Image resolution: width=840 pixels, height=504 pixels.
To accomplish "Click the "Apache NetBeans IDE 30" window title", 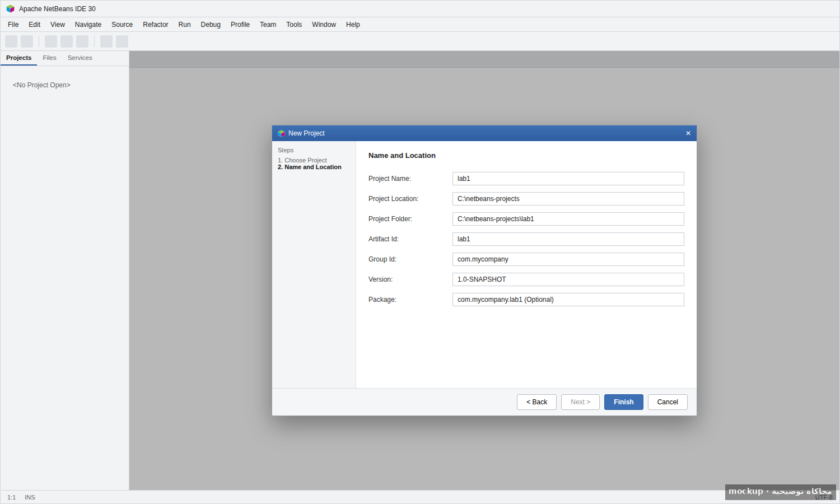I will 57,9.
